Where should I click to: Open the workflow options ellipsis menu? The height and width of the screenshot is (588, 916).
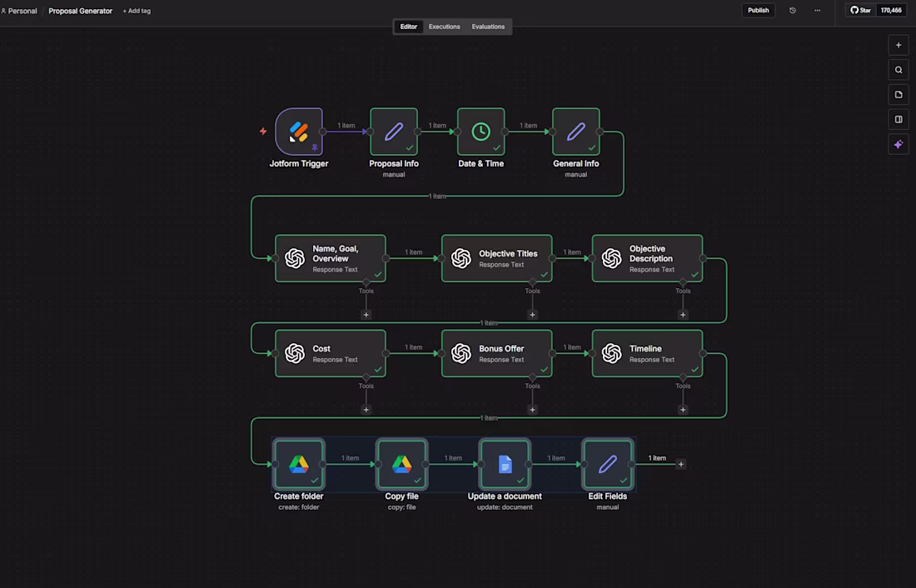tap(817, 10)
